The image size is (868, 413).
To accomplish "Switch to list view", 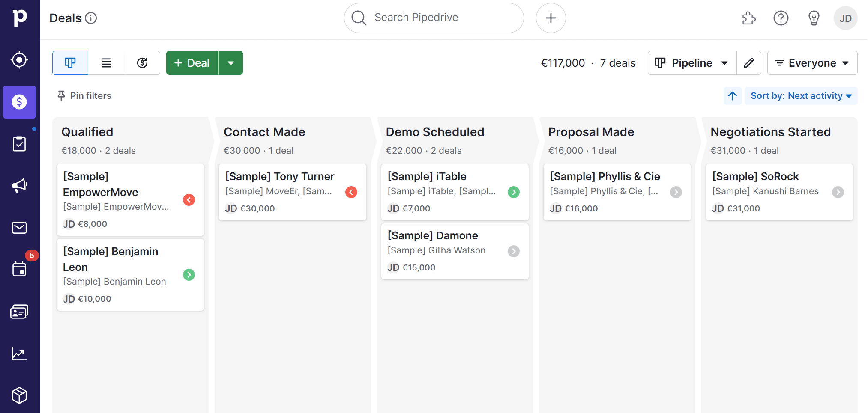I will tap(106, 63).
